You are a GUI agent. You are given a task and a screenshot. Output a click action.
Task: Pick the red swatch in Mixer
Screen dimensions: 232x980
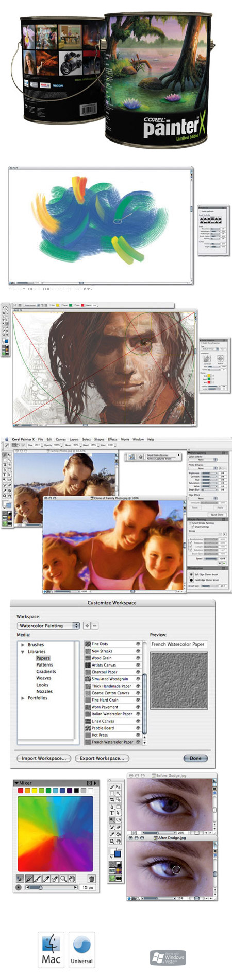pos(21,790)
